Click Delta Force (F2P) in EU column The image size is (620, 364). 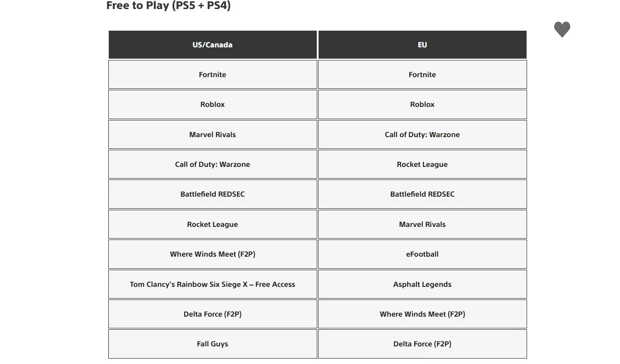click(x=422, y=344)
